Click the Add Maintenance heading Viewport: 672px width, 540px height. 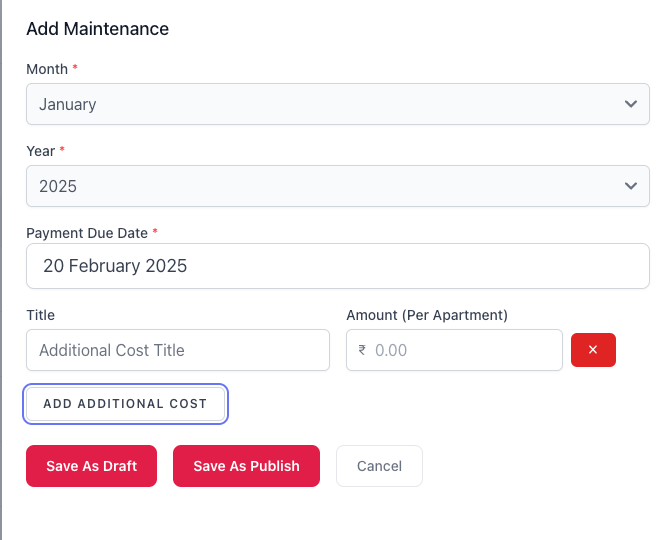pyautogui.click(x=97, y=29)
